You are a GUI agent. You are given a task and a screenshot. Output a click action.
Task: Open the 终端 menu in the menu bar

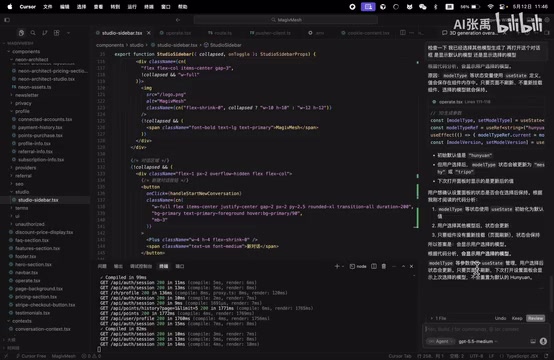click(149, 7)
